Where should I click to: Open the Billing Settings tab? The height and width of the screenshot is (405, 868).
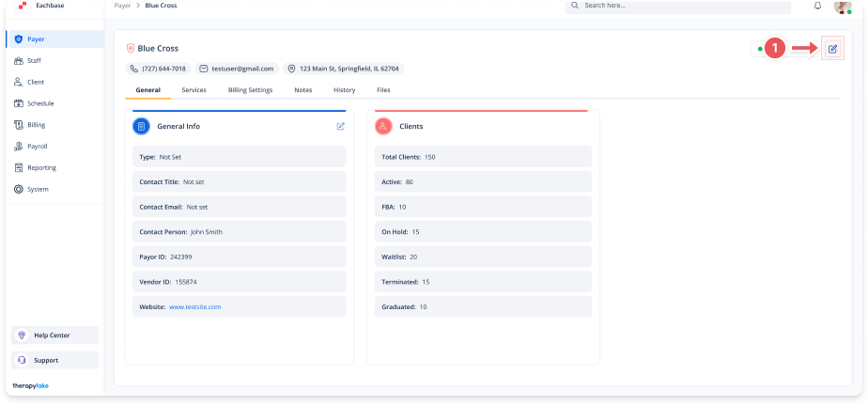coord(250,90)
